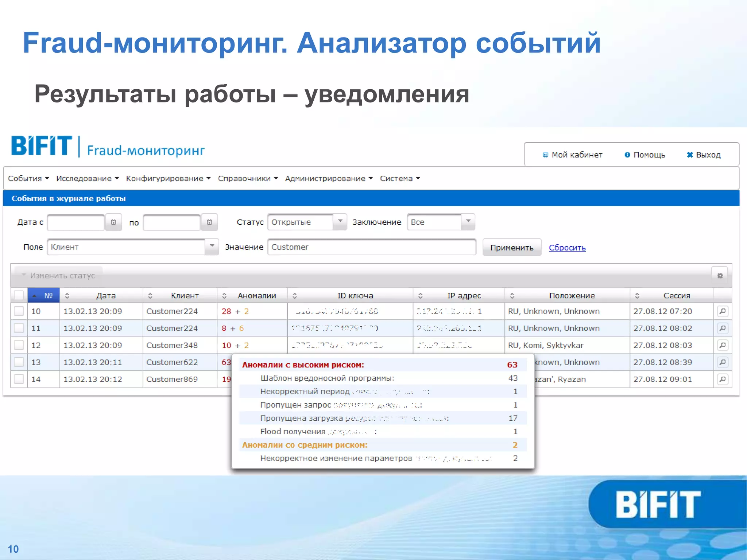Check the checkbox for row 10

coord(19,311)
